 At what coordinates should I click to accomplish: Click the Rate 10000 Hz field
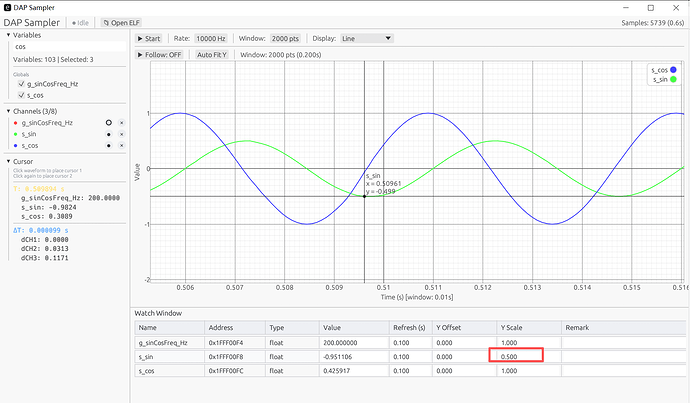[211, 38]
